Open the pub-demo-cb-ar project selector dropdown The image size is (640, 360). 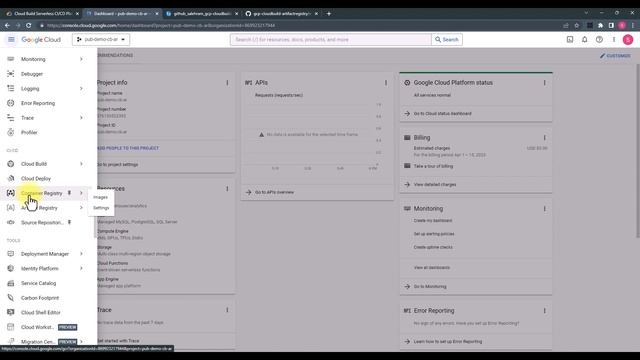coord(101,40)
